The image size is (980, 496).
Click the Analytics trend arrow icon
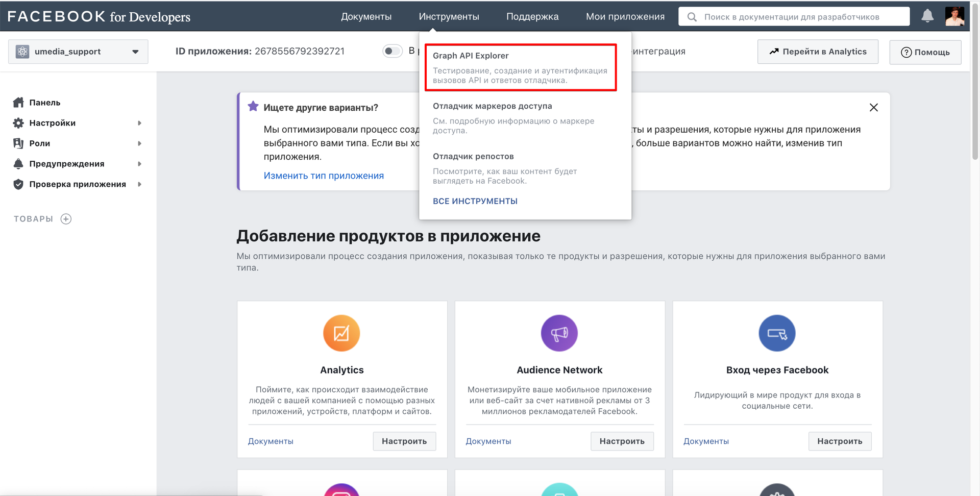pos(774,52)
